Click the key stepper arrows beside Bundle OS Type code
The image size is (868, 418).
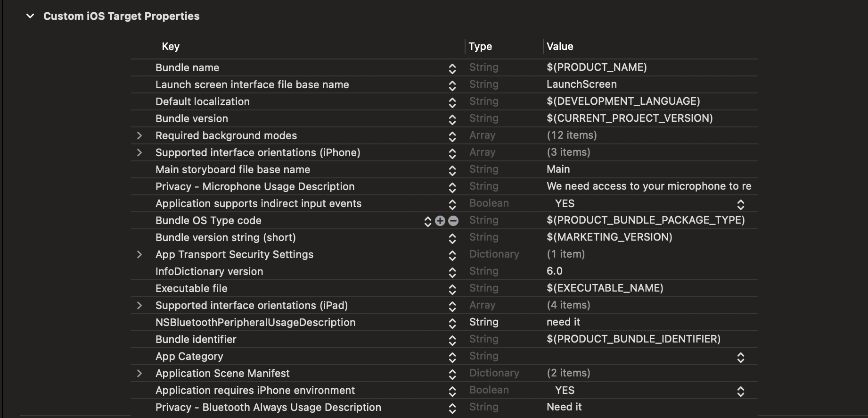coord(427,221)
